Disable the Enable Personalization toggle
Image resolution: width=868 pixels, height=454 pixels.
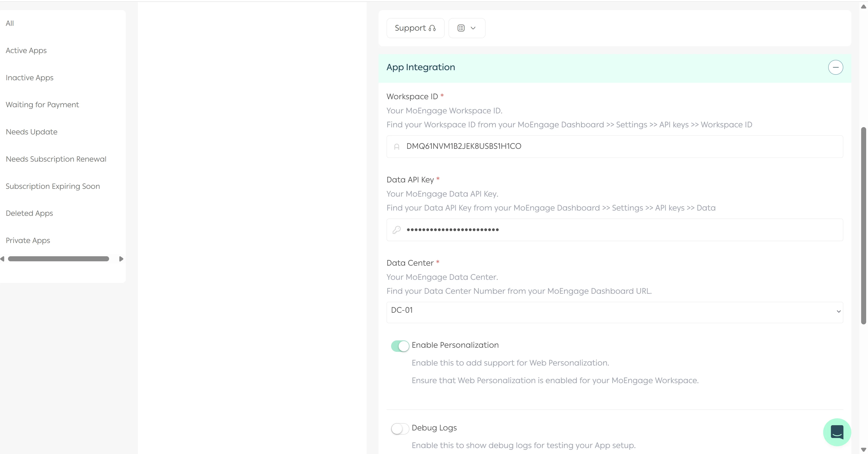click(x=400, y=346)
